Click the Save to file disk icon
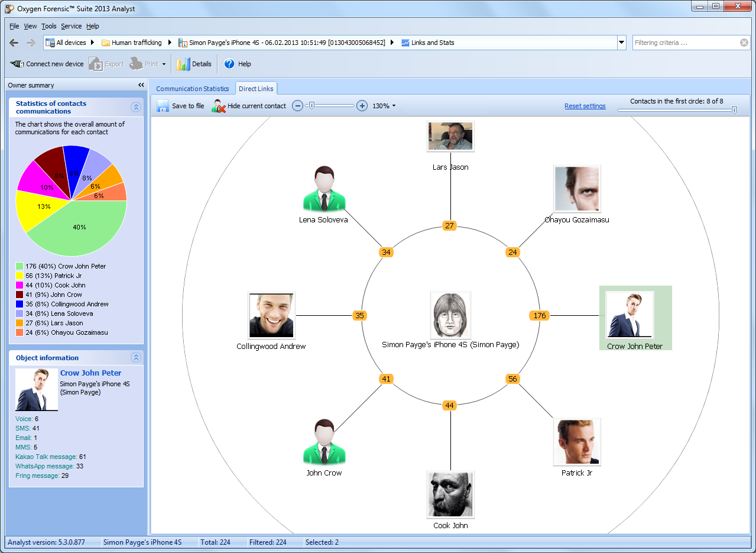756x553 pixels. coord(163,106)
